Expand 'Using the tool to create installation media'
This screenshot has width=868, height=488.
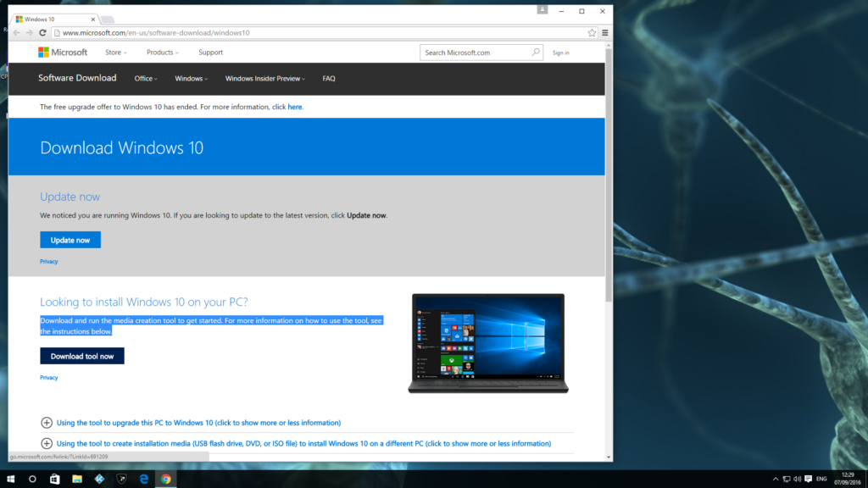[x=296, y=444]
